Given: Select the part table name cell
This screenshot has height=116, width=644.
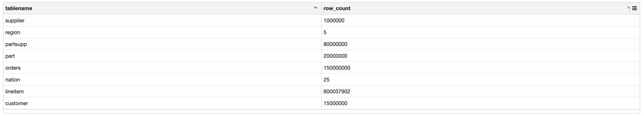Looking at the screenshot, I should (x=10, y=56).
